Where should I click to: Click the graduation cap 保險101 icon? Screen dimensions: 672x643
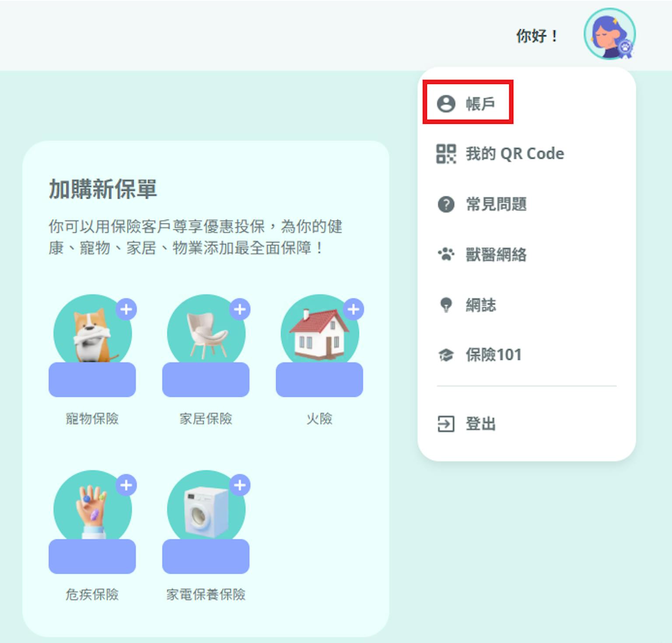click(x=446, y=355)
